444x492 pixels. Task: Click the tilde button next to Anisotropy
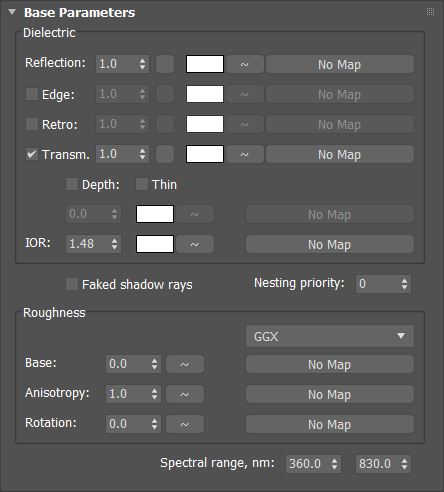coord(185,394)
